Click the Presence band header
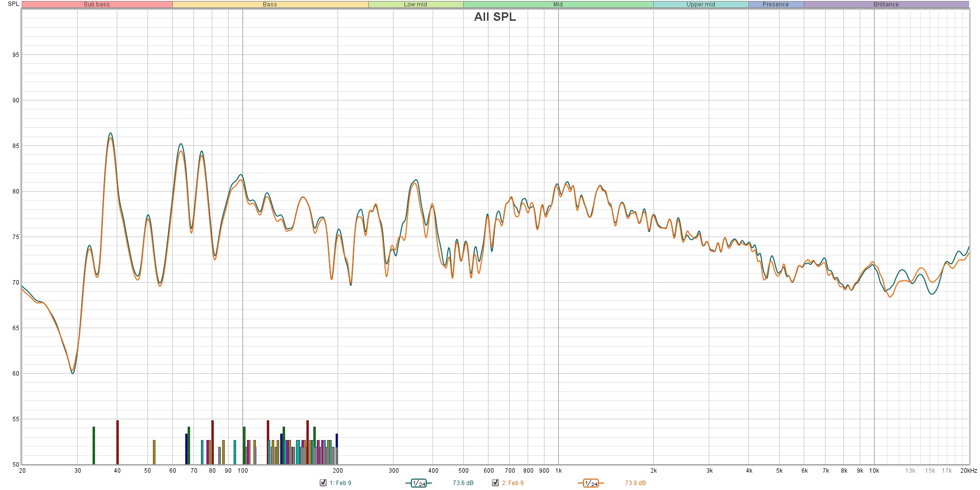The height and width of the screenshot is (490, 980). tap(776, 4)
